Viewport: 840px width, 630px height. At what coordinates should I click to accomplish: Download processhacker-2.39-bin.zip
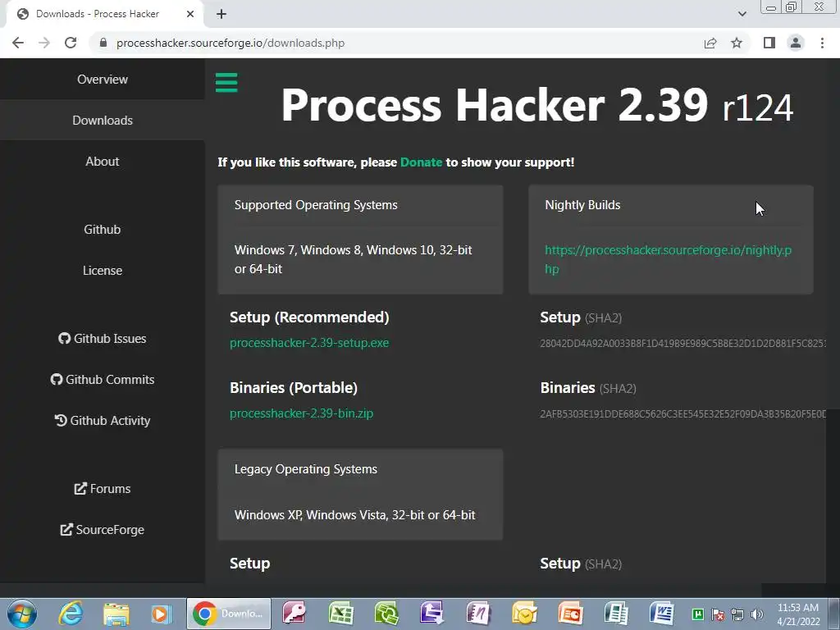pyautogui.click(x=301, y=413)
